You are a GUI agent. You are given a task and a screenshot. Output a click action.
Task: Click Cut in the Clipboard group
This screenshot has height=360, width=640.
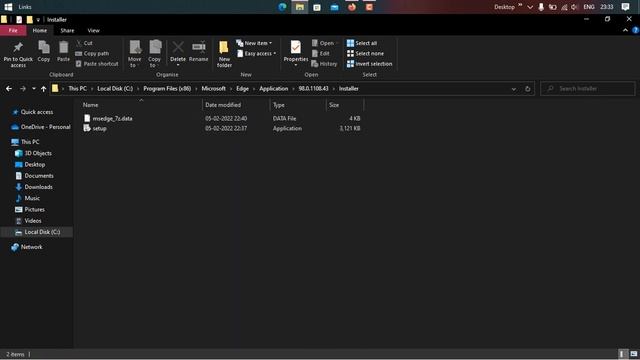(84, 43)
